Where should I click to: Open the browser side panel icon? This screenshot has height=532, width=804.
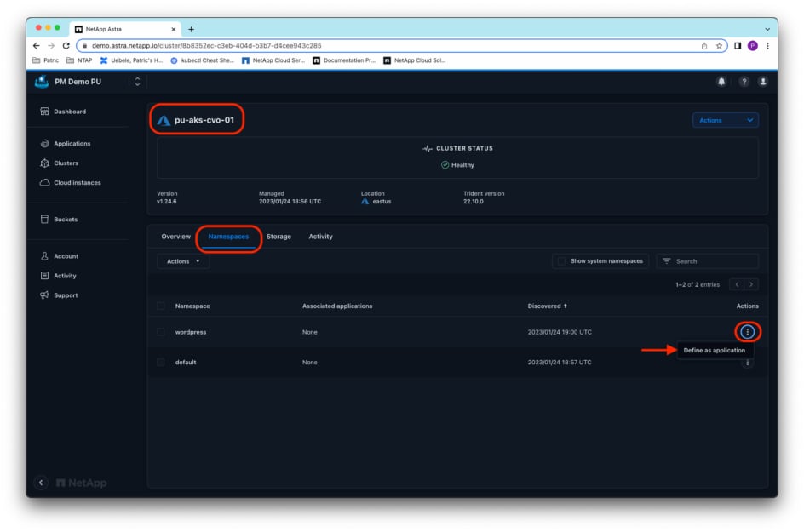738,46
